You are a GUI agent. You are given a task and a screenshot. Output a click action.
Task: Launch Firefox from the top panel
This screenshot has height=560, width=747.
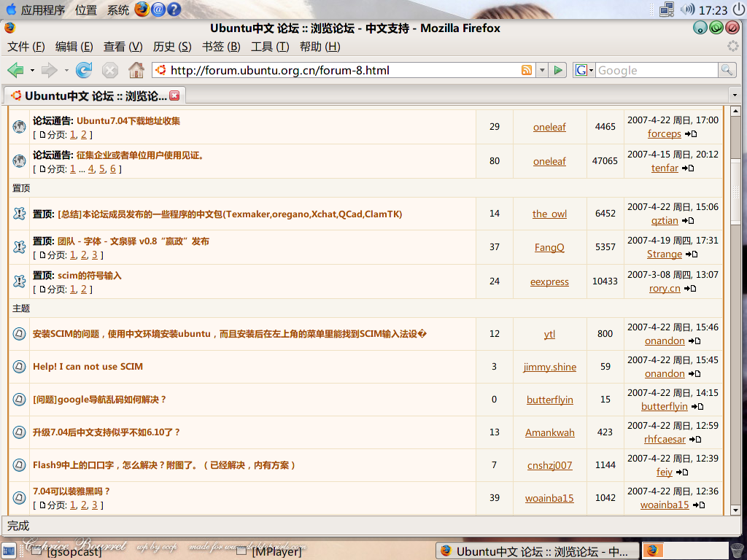click(142, 9)
